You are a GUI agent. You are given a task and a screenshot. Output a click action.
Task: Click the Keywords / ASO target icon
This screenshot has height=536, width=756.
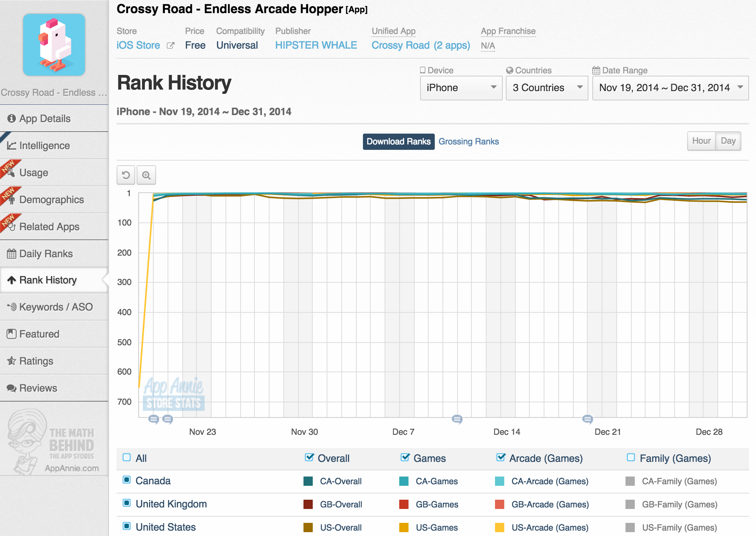12,307
